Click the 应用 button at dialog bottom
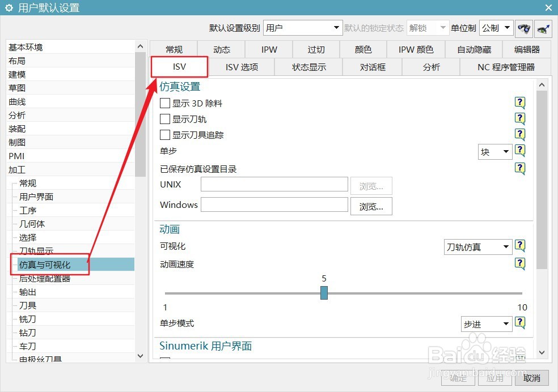The image size is (558, 392). tap(494, 378)
